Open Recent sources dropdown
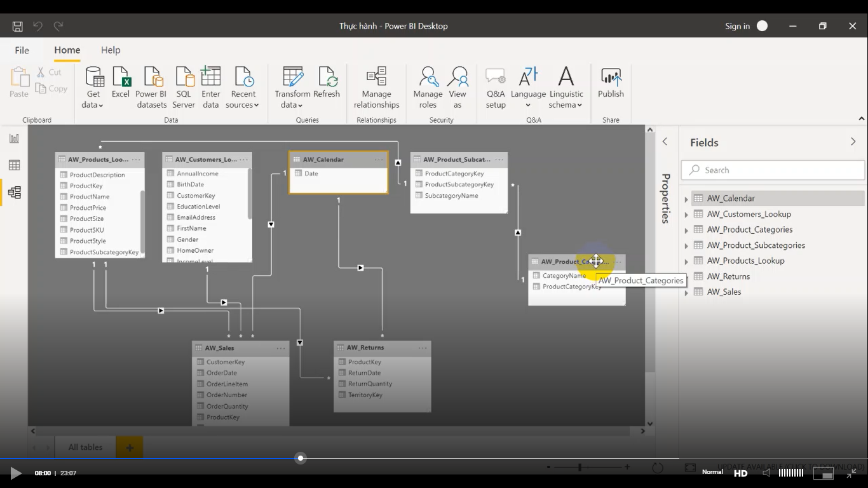Screen dimensions: 868x488 pos(243,88)
